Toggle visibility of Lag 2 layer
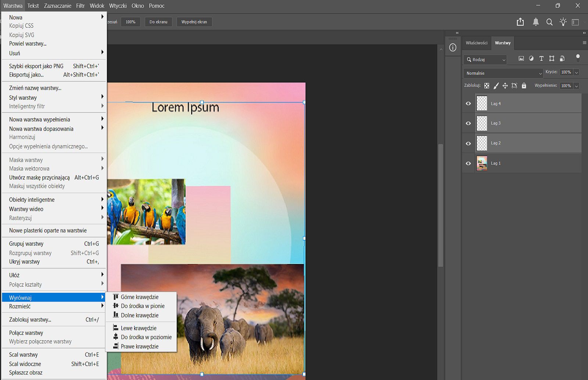 click(x=468, y=143)
